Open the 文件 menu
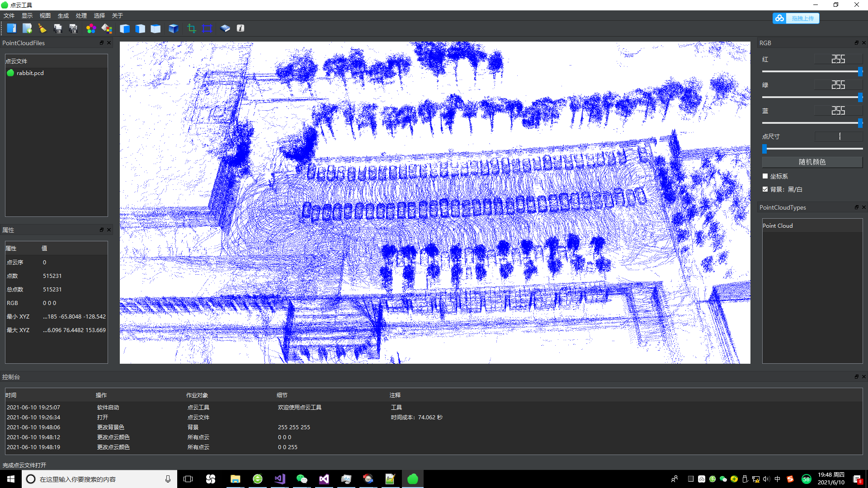868x488 pixels. (x=9, y=15)
